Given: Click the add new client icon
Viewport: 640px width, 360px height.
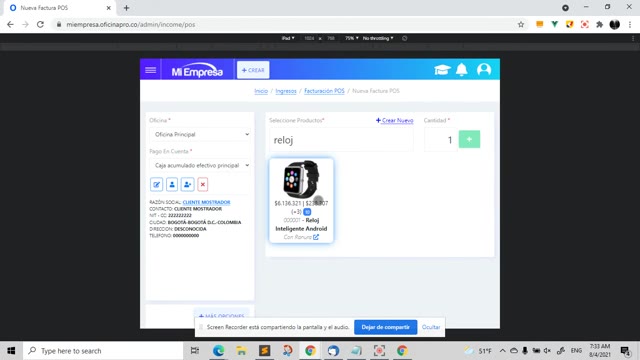Looking at the screenshot, I should (x=187, y=184).
